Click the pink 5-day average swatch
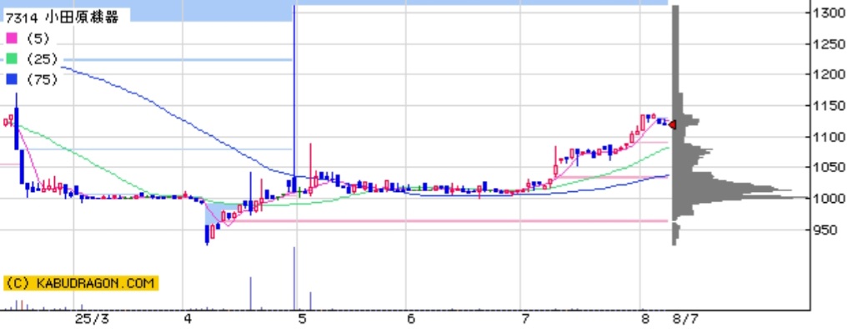Viewport: 868px width, 329px height. coord(11,38)
